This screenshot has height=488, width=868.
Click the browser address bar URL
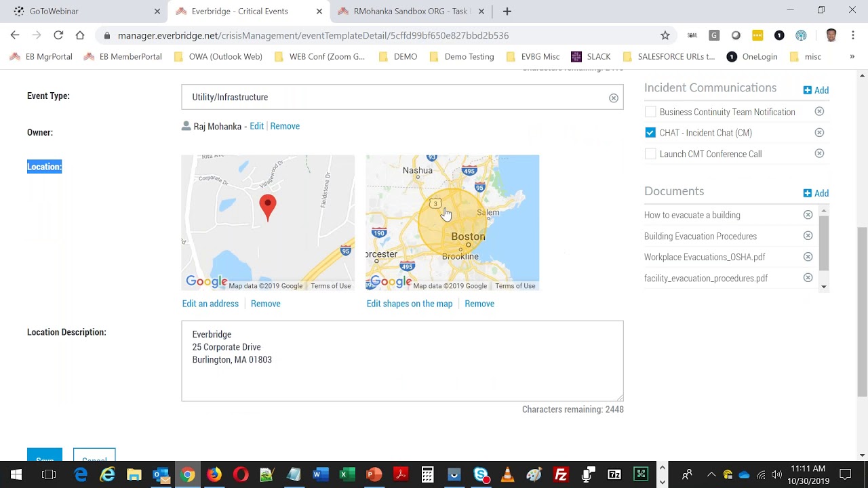313,35
